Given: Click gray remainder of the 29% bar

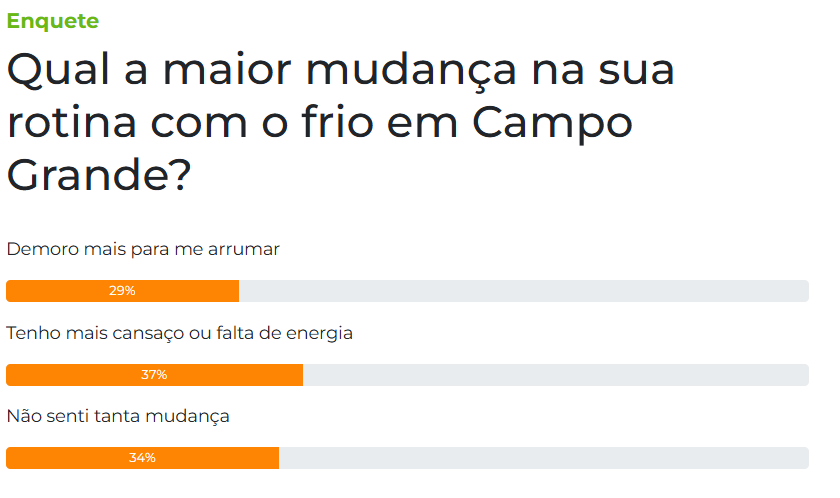Looking at the screenshot, I should point(524,291).
